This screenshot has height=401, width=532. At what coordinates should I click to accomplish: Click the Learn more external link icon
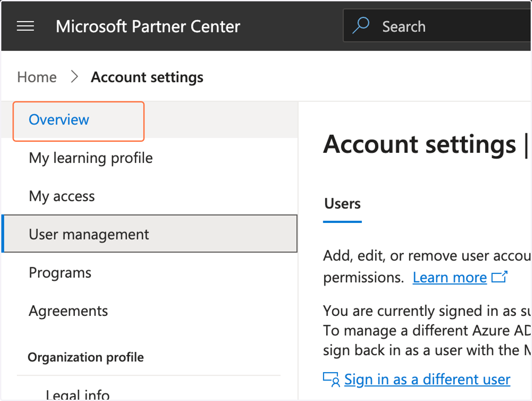pos(499,277)
